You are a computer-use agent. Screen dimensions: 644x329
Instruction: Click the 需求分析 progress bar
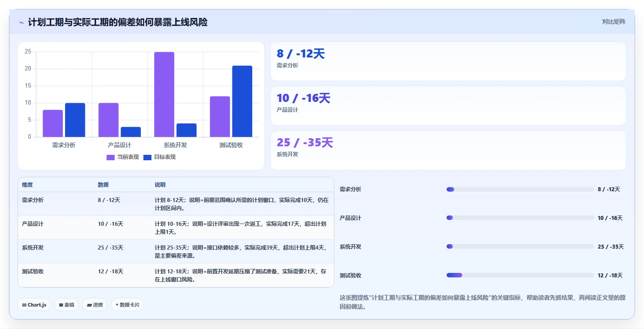[520, 189]
